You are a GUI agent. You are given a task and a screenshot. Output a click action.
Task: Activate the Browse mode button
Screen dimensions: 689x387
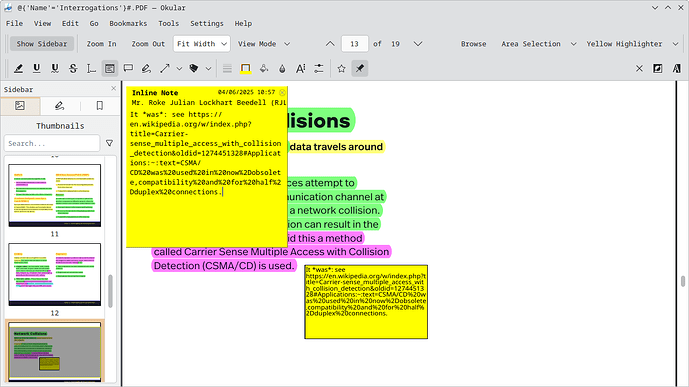[x=473, y=44]
